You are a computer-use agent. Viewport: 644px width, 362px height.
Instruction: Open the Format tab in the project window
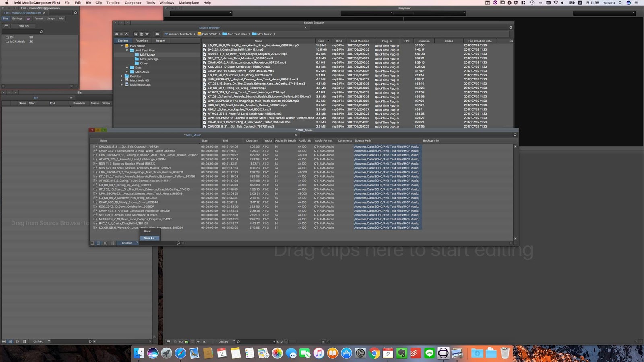click(x=39, y=19)
